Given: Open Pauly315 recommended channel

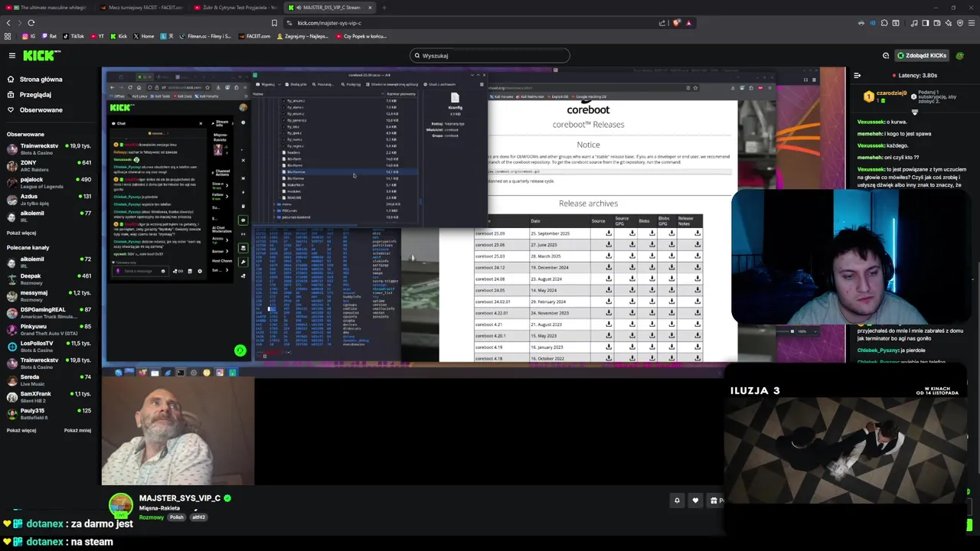Looking at the screenshot, I should point(49,413).
